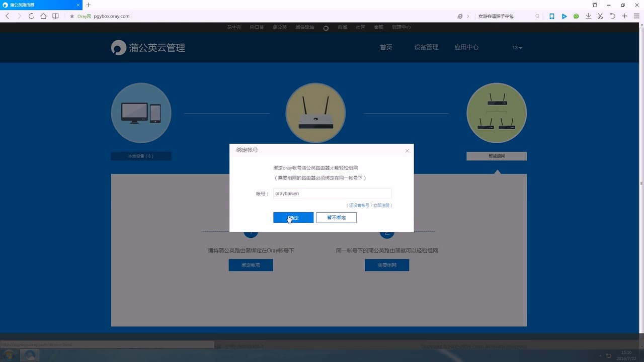Open the browser home page icon
This screenshot has width=644, height=362.
(43, 16)
